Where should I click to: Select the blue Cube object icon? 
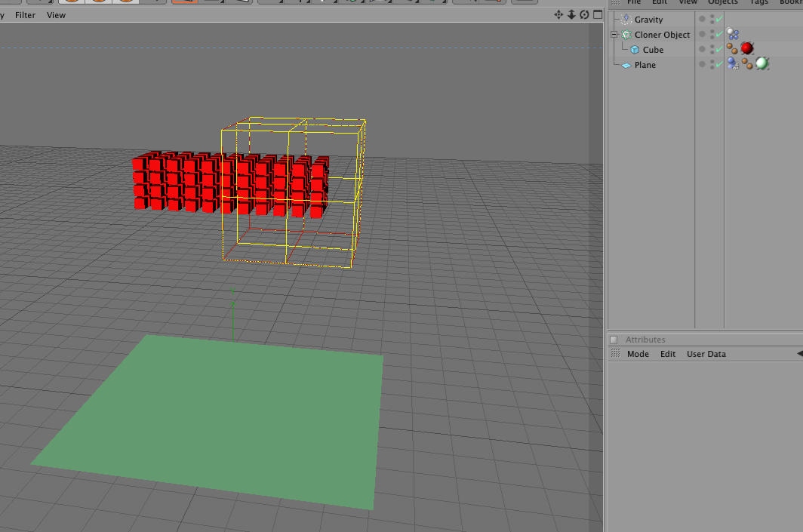[x=635, y=50]
